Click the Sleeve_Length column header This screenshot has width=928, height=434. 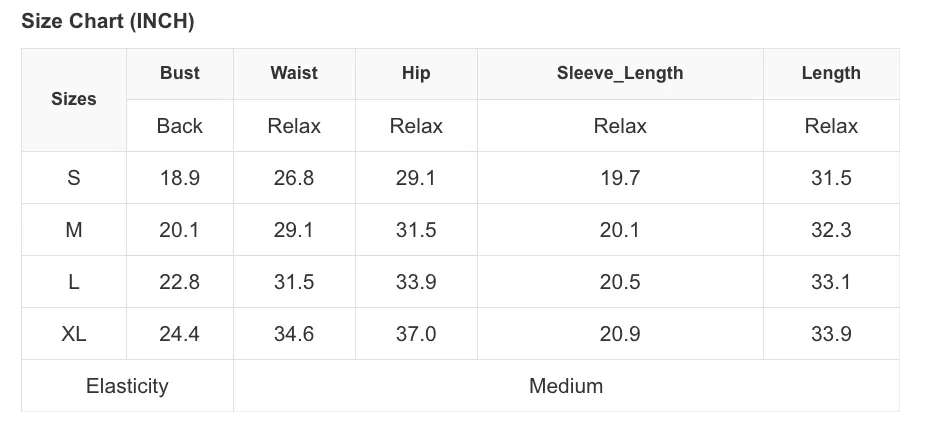620,73
